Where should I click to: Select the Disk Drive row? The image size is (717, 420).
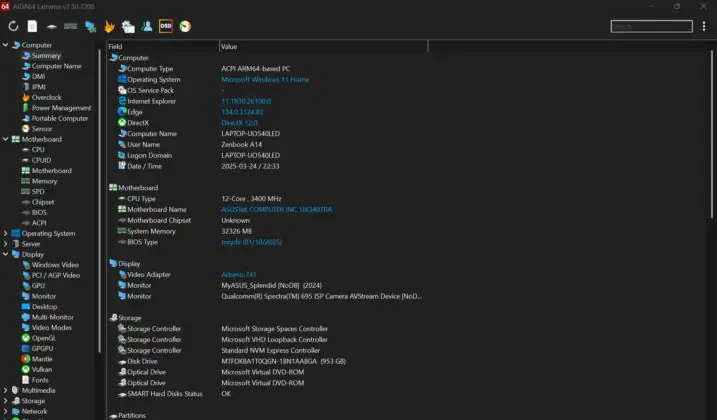268,361
